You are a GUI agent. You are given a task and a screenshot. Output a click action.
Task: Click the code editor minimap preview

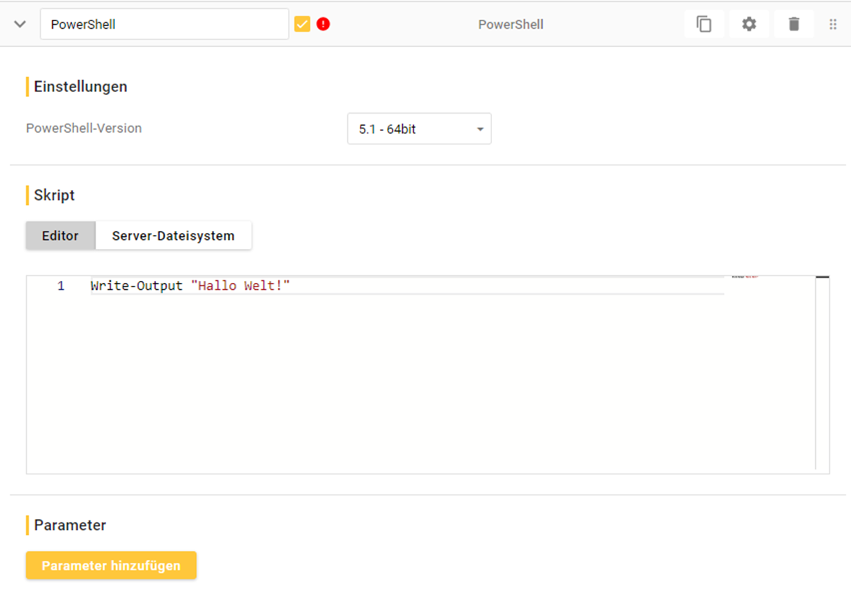744,277
